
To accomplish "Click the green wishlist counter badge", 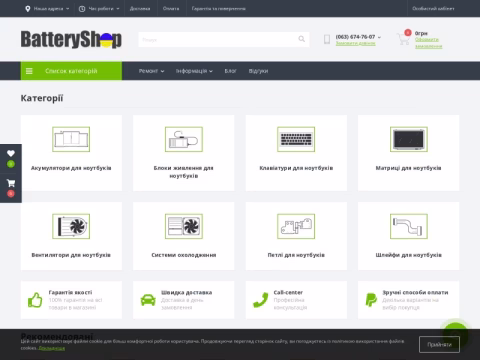I will tap(11, 164).
